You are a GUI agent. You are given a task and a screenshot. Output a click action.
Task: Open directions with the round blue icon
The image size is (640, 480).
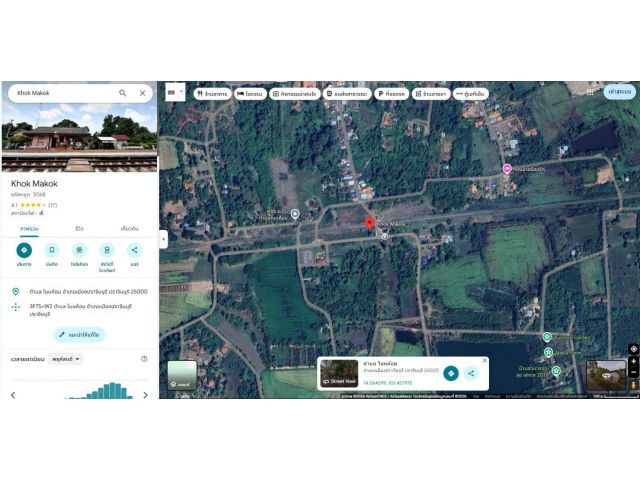(24, 250)
